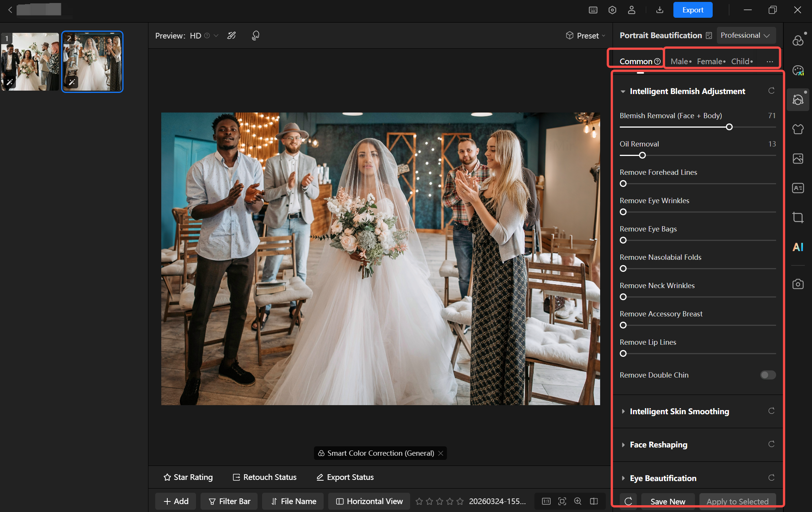The image size is (812, 512).
Task: Open the clothing adjustment panel icon
Action: pyautogui.click(x=798, y=129)
